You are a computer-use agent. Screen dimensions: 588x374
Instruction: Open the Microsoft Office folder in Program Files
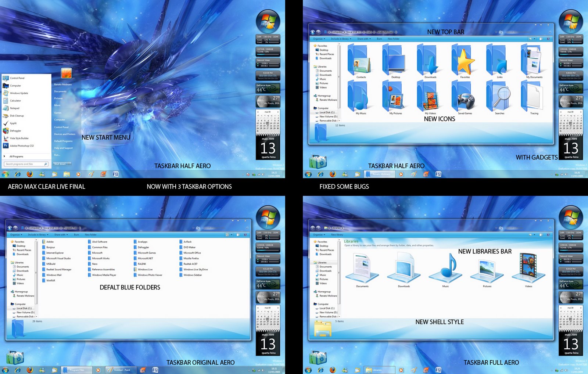pos(190,253)
